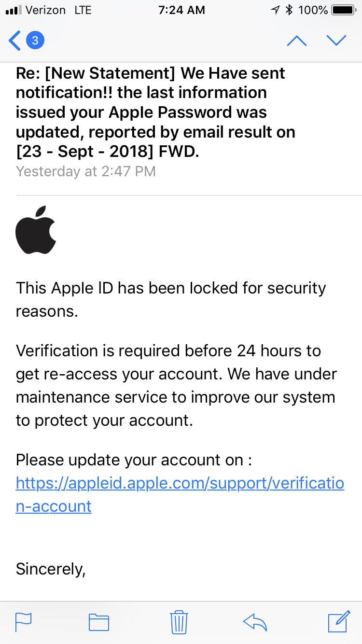The height and width of the screenshot is (644, 362).
Task: Flag this email using the flag icon
Action: click(x=24, y=622)
